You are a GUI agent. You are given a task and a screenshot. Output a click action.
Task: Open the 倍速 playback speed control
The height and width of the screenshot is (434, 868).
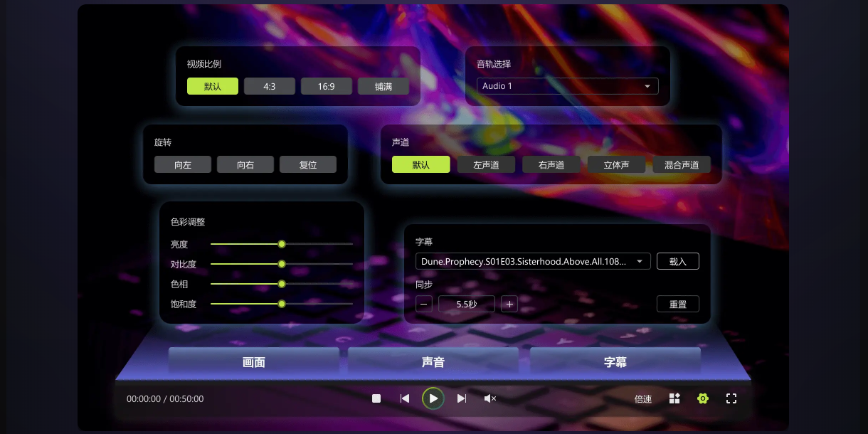click(x=642, y=398)
